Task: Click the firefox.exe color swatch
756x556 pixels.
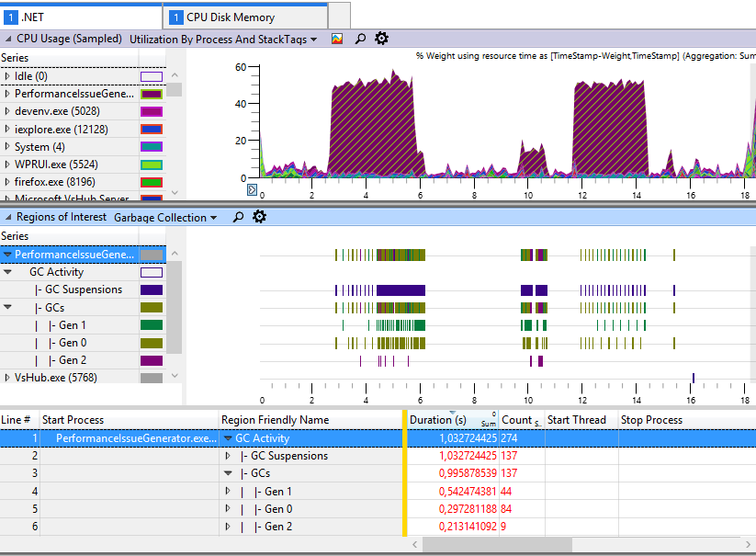Action: pyautogui.click(x=152, y=182)
